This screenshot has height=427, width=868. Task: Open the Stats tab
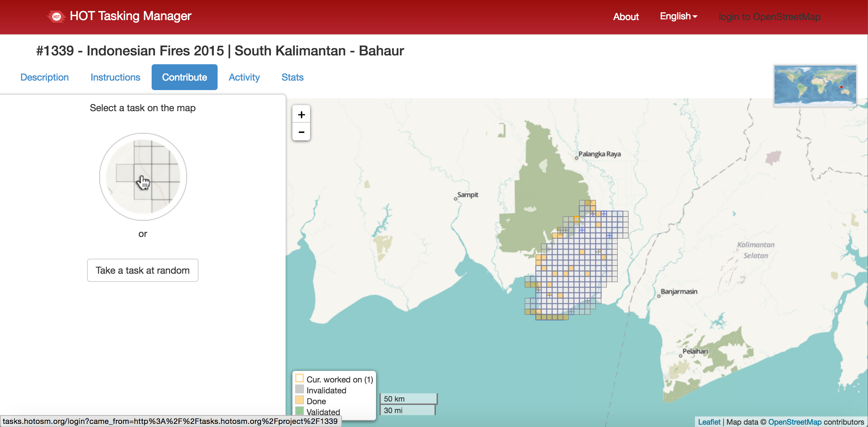click(292, 77)
